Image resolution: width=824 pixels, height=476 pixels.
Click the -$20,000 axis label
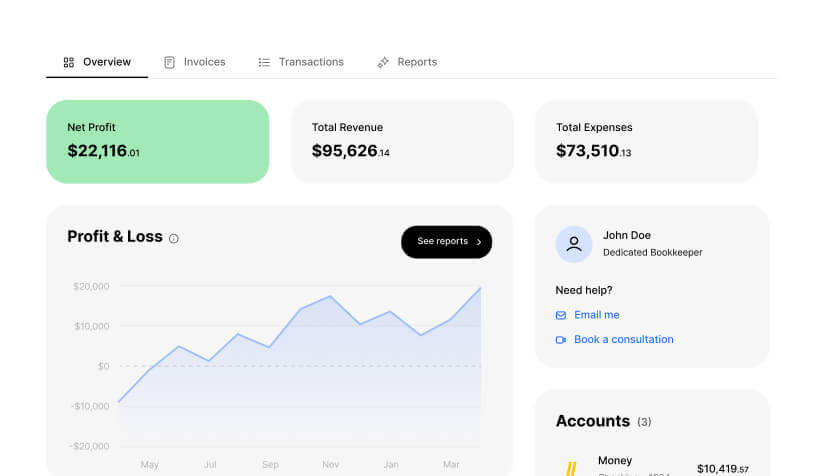(x=89, y=446)
